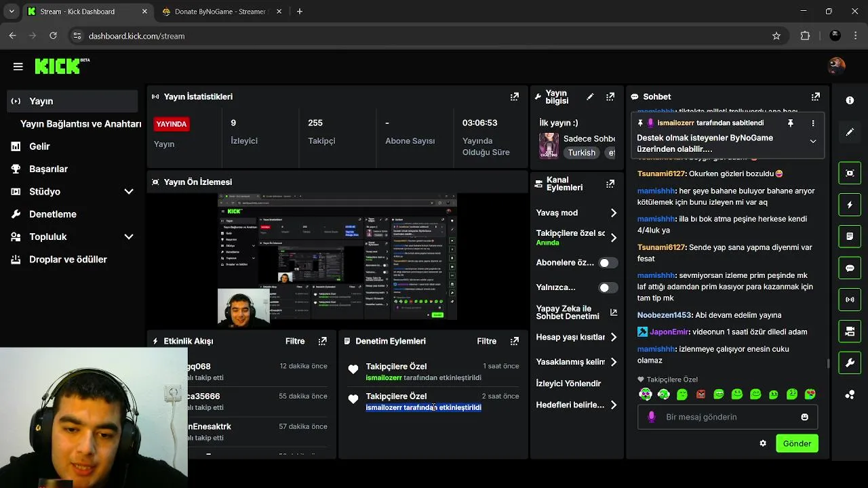The image size is (868, 488).
Task: Toggle Yalnızca... chat mode switch
Action: pos(608,287)
